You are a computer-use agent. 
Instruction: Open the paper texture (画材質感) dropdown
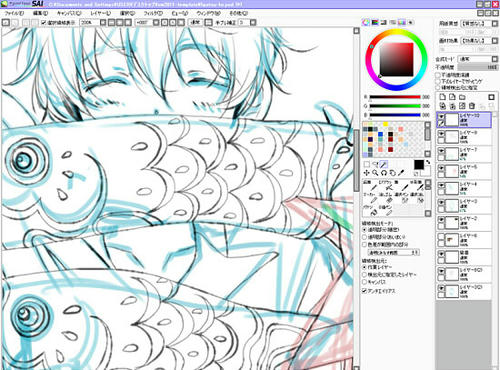click(495, 24)
